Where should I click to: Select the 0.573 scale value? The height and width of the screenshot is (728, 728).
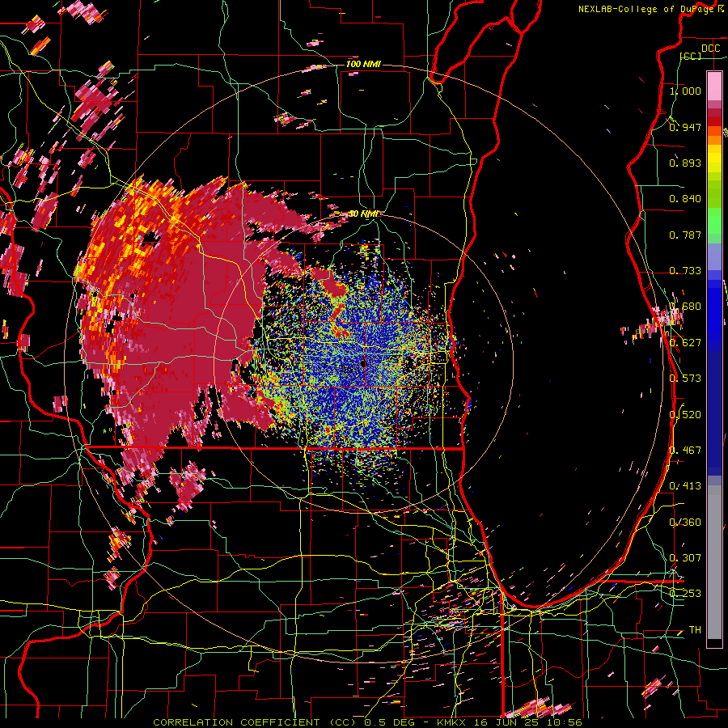click(x=685, y=378)
